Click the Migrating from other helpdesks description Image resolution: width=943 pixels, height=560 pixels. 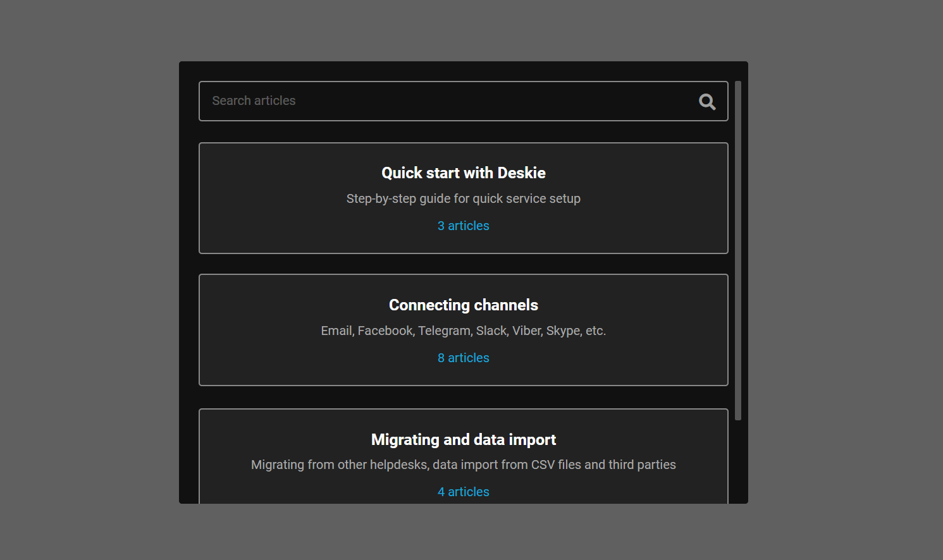coord(463,465)
